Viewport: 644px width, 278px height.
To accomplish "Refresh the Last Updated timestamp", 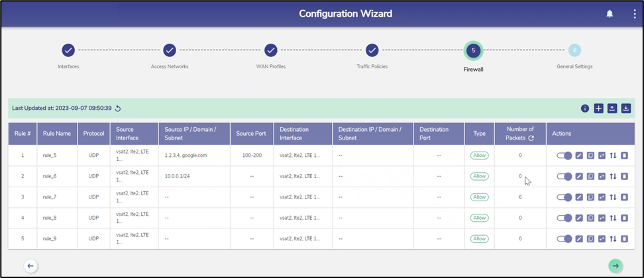I will (x=118, y=109).
